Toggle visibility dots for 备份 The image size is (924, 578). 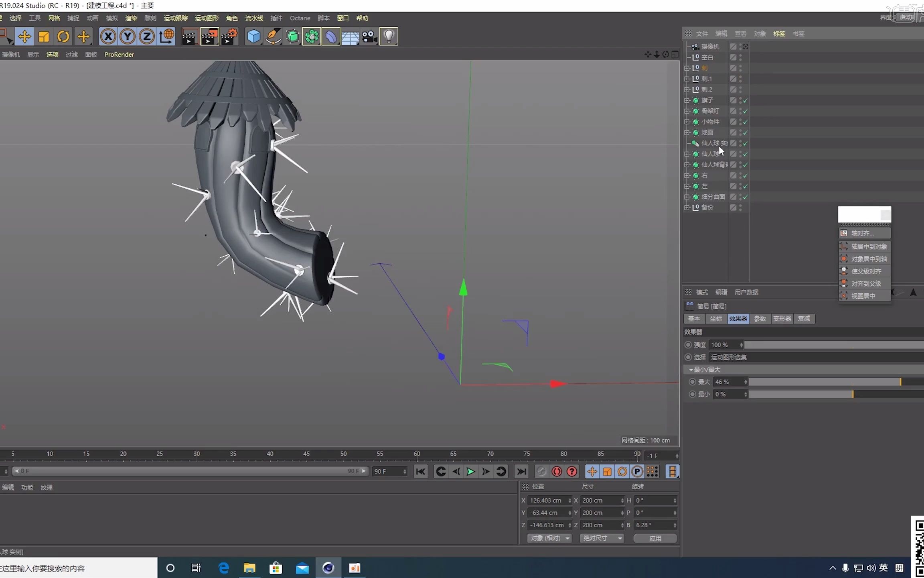(x=740, y=208)
